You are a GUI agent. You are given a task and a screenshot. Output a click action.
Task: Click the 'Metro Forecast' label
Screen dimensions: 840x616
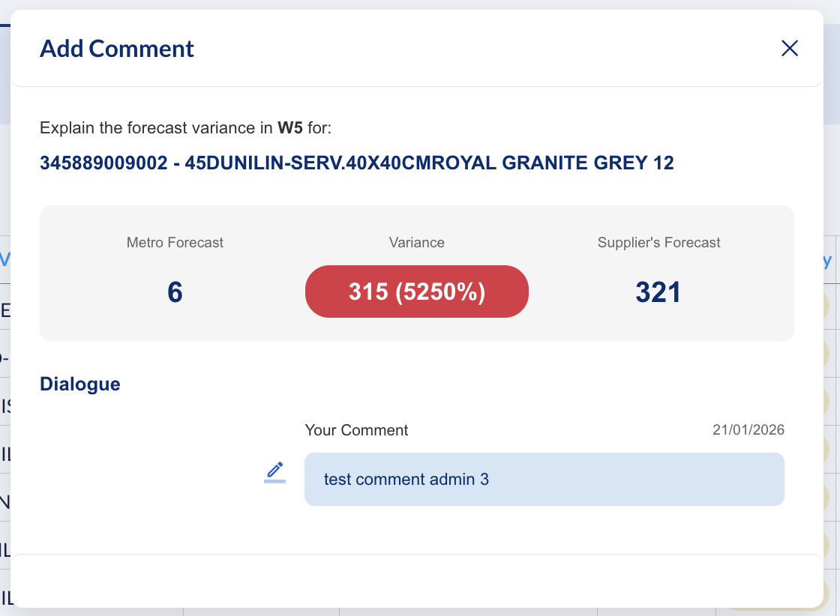tap(175, 243)
